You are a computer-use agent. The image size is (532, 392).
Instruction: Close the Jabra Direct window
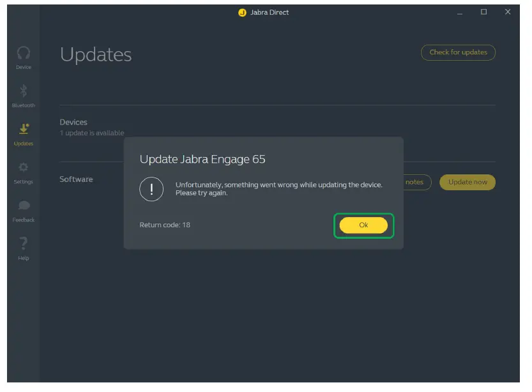click(x=508, y=12)
